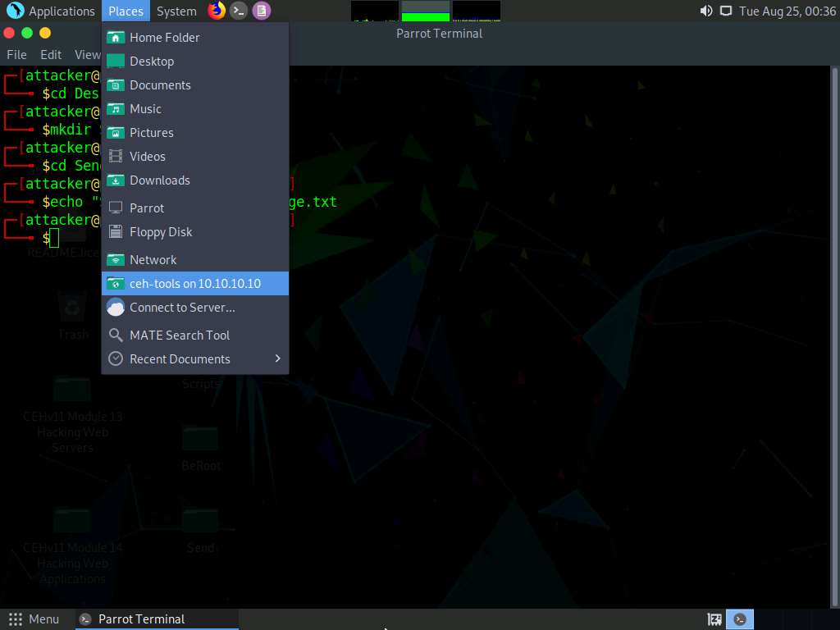840x630 pixels.
Task: Click the red close window button
Action: (9, 33)
